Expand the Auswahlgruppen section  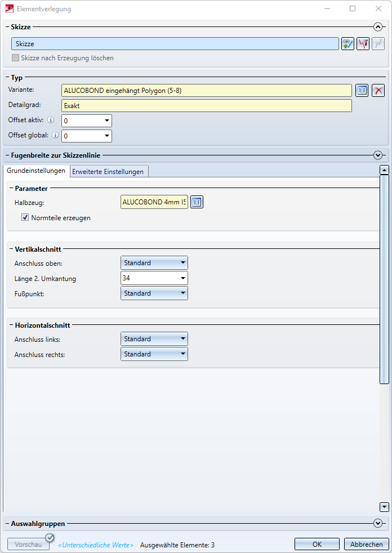(378, 523)
